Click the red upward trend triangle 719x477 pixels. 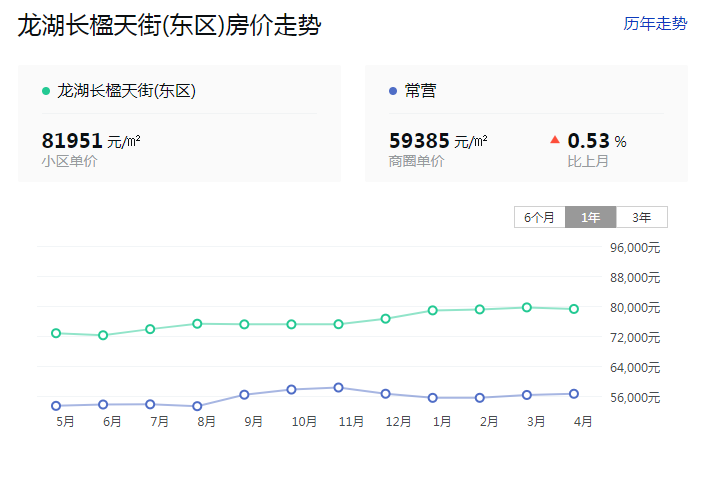[555, 140]
